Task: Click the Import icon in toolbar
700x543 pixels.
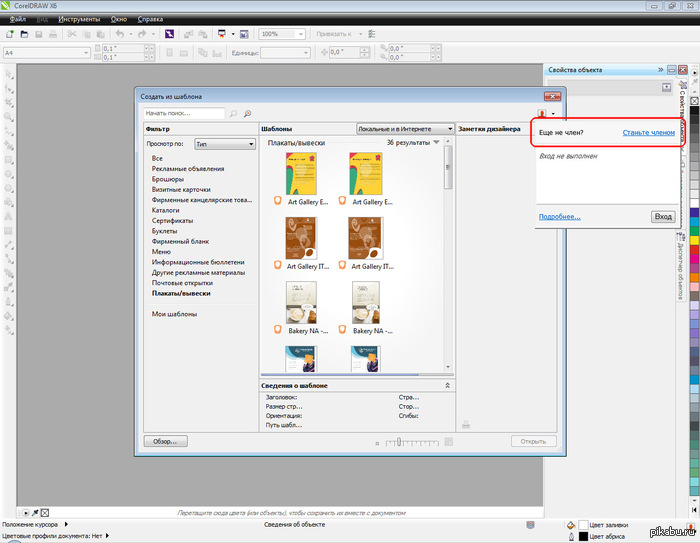Action: pyautogui.click(x=188, y=34)
